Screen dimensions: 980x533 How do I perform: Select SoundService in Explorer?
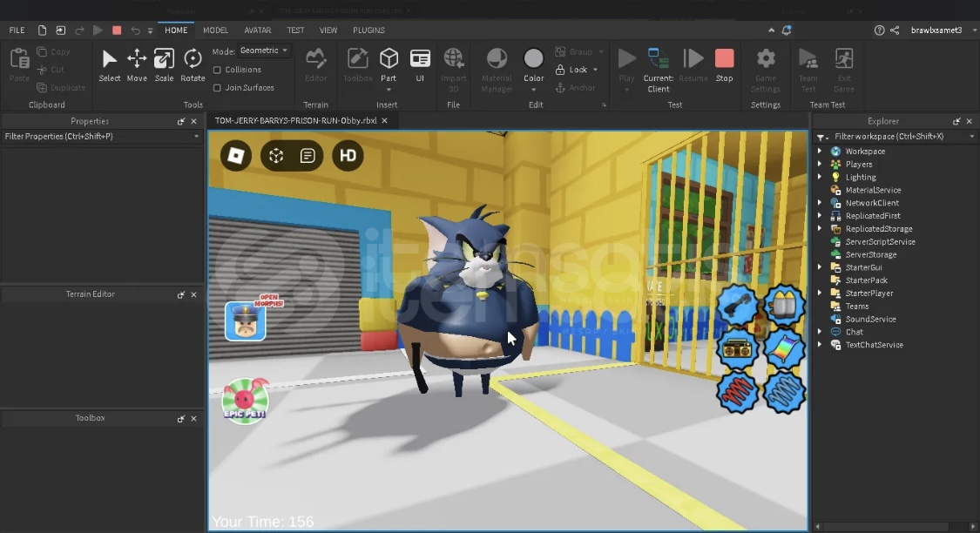click(x=870, y=320)
